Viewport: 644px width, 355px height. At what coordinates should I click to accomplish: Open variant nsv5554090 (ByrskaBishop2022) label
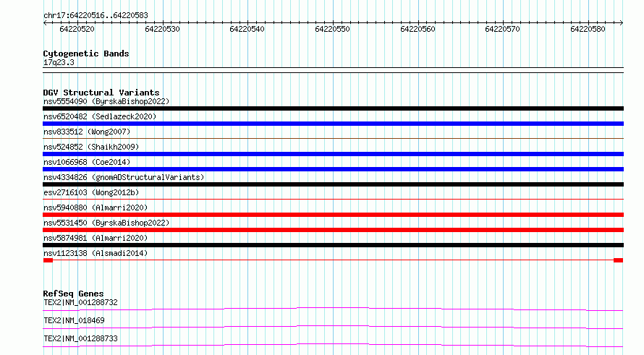pos(106,101)
